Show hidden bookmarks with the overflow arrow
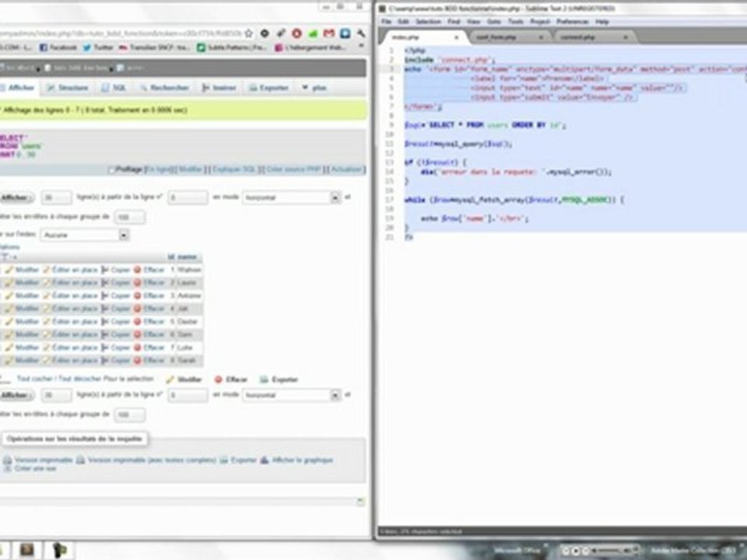747x560 pixels. [x=361, y=47]
